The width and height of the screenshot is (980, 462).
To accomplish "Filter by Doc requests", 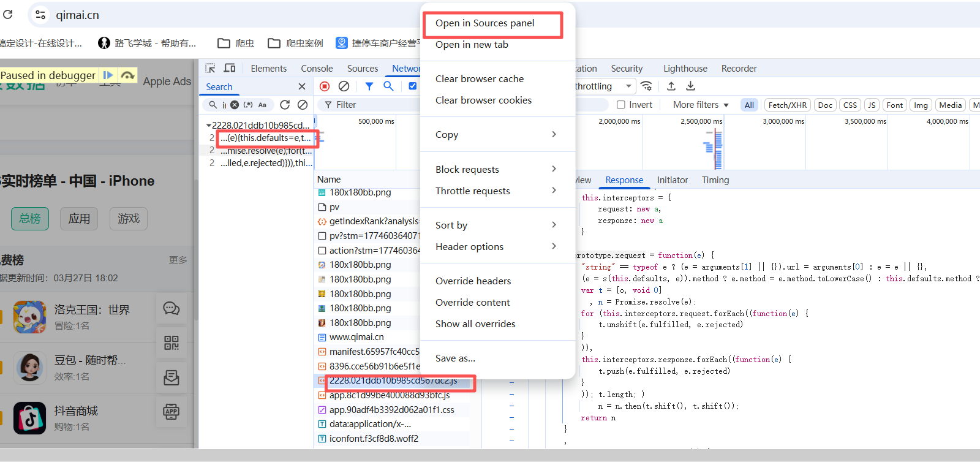I will point(825,105).
